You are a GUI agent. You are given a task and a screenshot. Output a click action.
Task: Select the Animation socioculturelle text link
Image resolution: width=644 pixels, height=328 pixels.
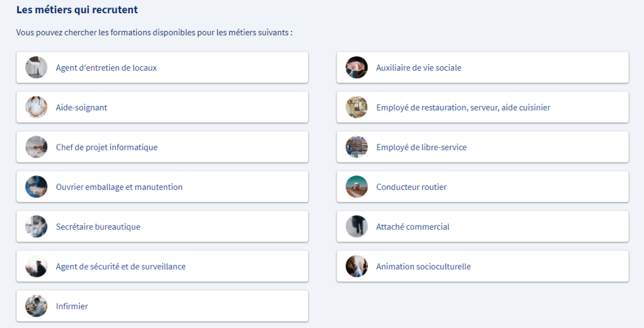[x=423, y=266]
